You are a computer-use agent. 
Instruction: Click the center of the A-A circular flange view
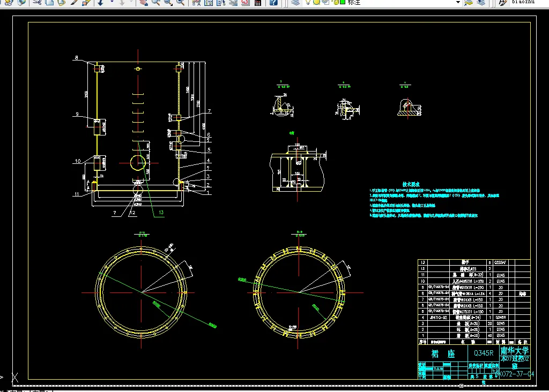click(x=141, y=292)
